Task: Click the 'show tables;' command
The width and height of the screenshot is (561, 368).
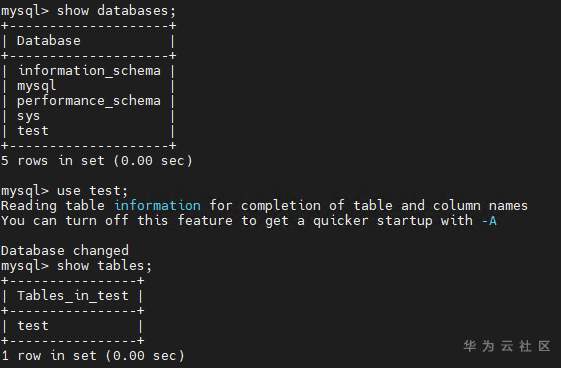Action: [104, 266]
